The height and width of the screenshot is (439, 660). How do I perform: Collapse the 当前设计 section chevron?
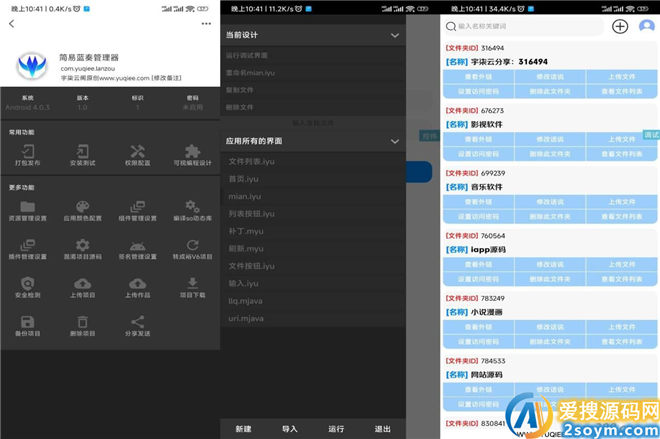tap(395, 35)
